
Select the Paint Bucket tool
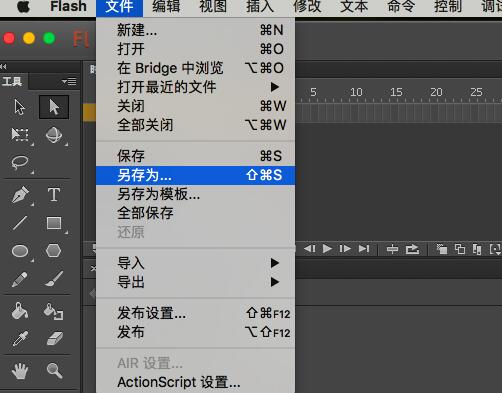tap(20, 311)
